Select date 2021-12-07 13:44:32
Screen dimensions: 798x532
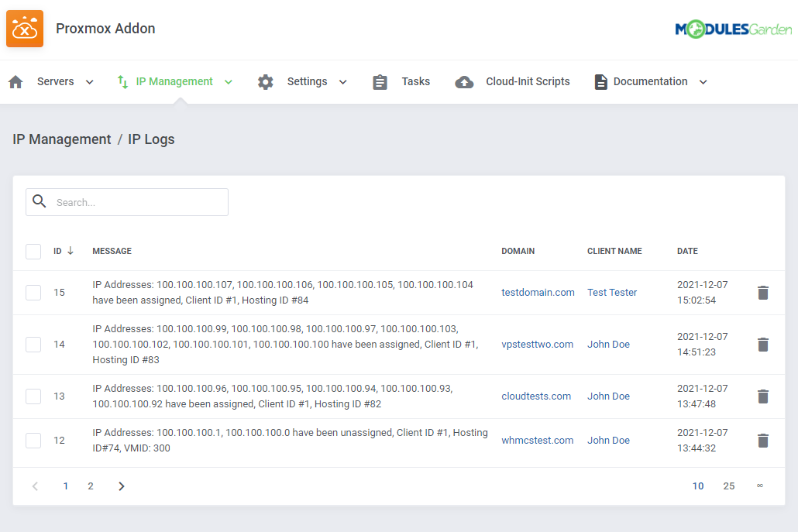[x=703, y=441]
